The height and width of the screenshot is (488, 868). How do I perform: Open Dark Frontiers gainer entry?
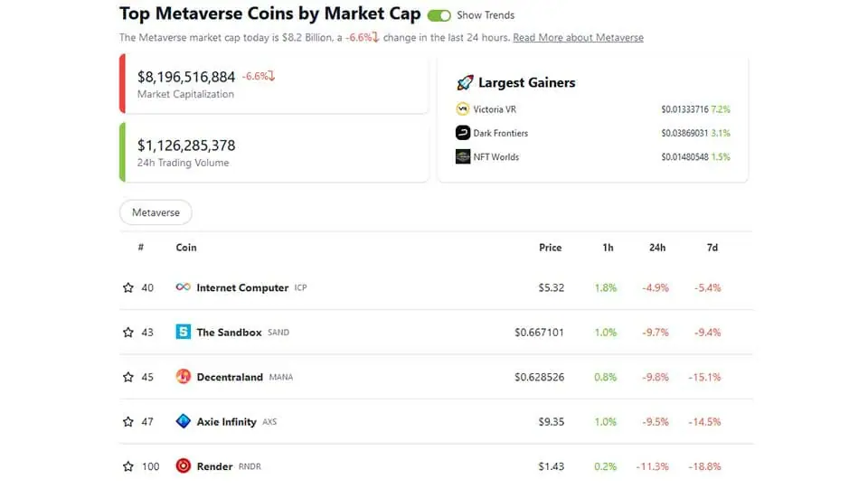(x=500, y=133)
